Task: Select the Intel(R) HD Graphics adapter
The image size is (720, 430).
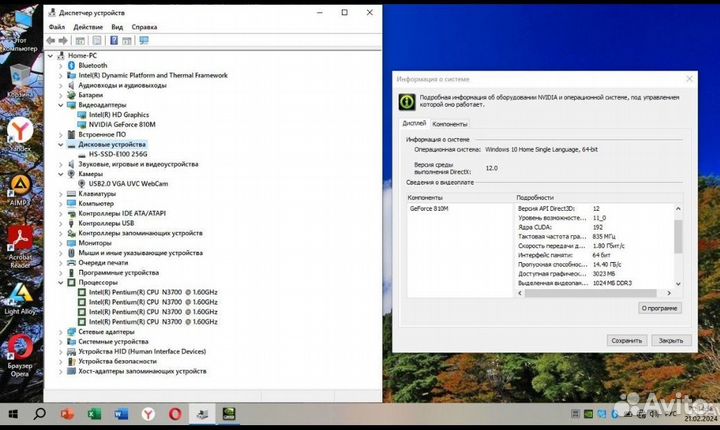Action: click(x=118, y=115)
